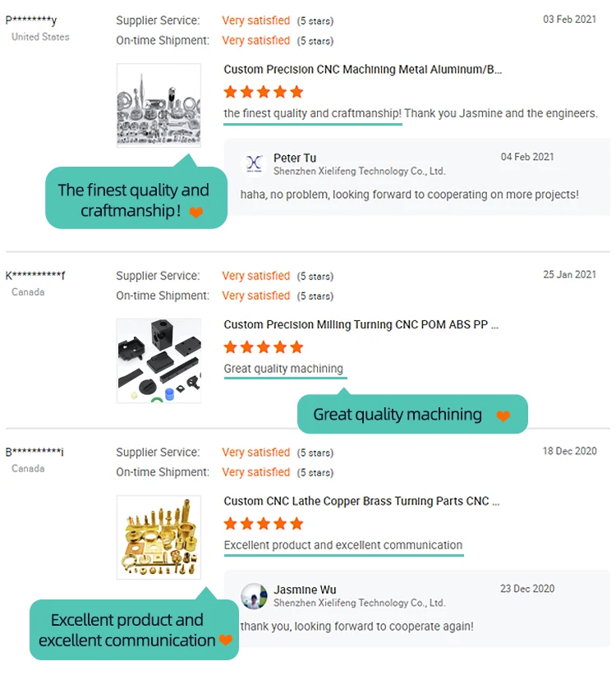Image resolution: width=616 pixels, height=675 pixels.
Task: Open black plastic milled parts thumbnail
Action: tap(159, 361)
